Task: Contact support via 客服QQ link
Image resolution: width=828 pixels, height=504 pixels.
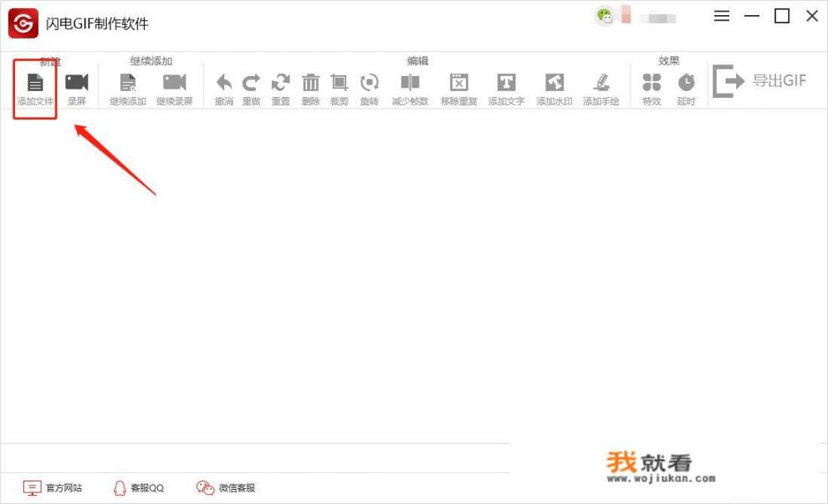Action: click(x=139, y=487)
